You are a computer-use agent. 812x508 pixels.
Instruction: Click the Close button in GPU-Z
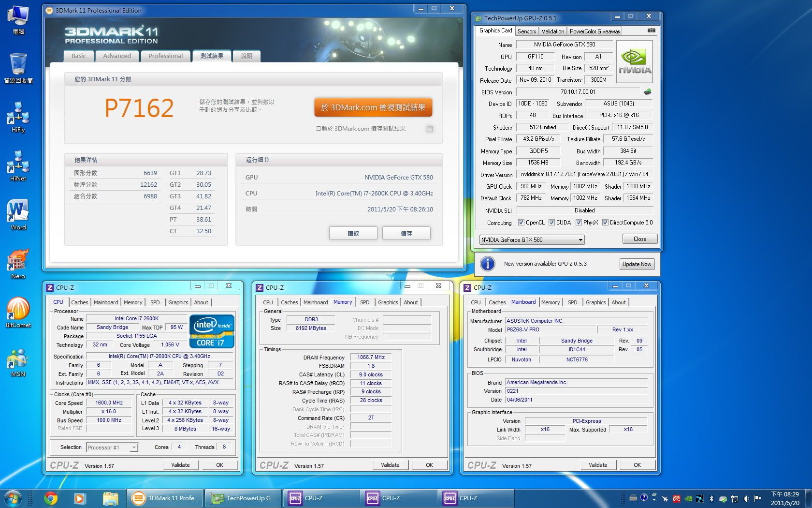640,239
